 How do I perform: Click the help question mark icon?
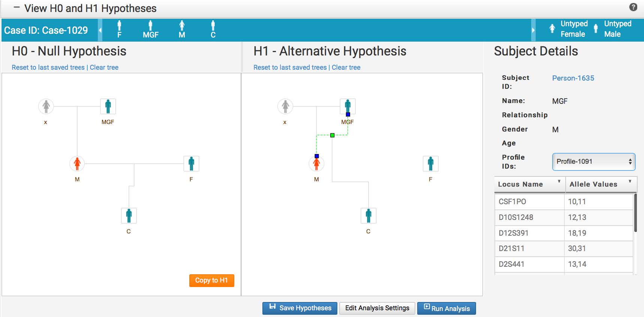633,7
